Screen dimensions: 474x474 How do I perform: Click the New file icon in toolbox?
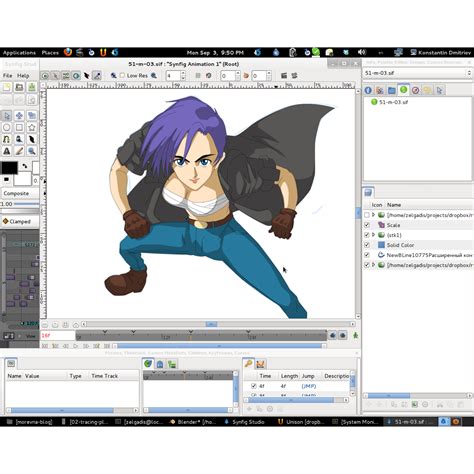(7, 87)
